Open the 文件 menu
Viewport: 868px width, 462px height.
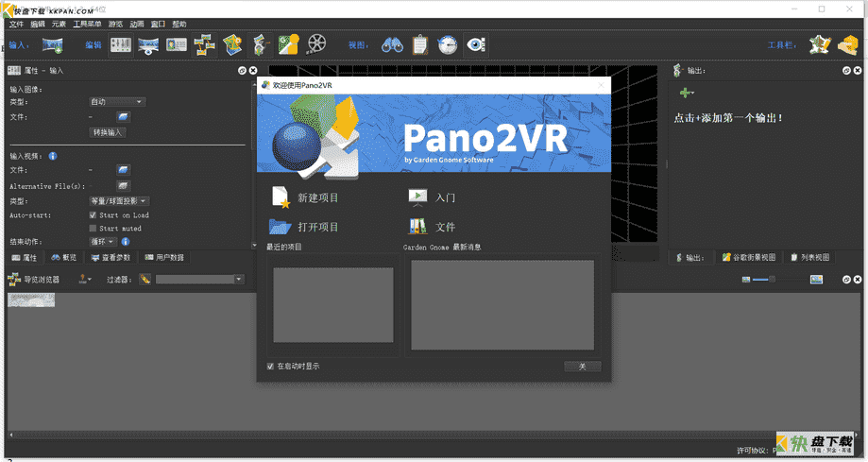pyautogui.click(x=17, y=24)
